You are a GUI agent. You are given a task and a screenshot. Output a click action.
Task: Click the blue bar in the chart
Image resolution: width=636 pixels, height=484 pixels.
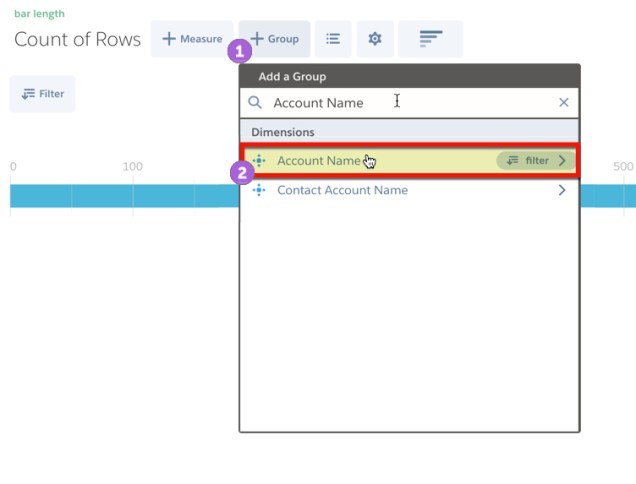click(120, 195)
